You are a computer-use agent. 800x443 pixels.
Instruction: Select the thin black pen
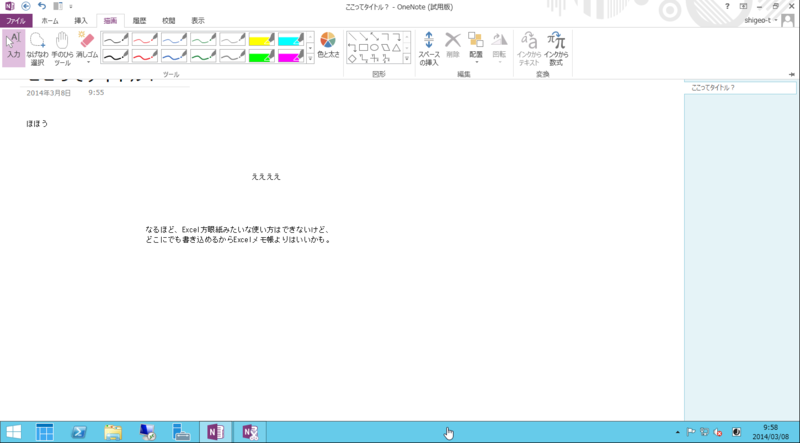tap(116, 39)
